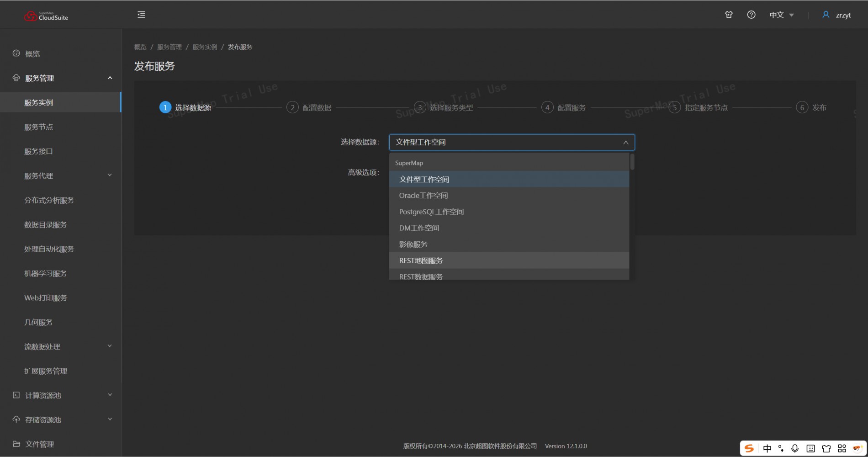Open the soft keyboard icon
868x457 pixels.
coord(810,448)
